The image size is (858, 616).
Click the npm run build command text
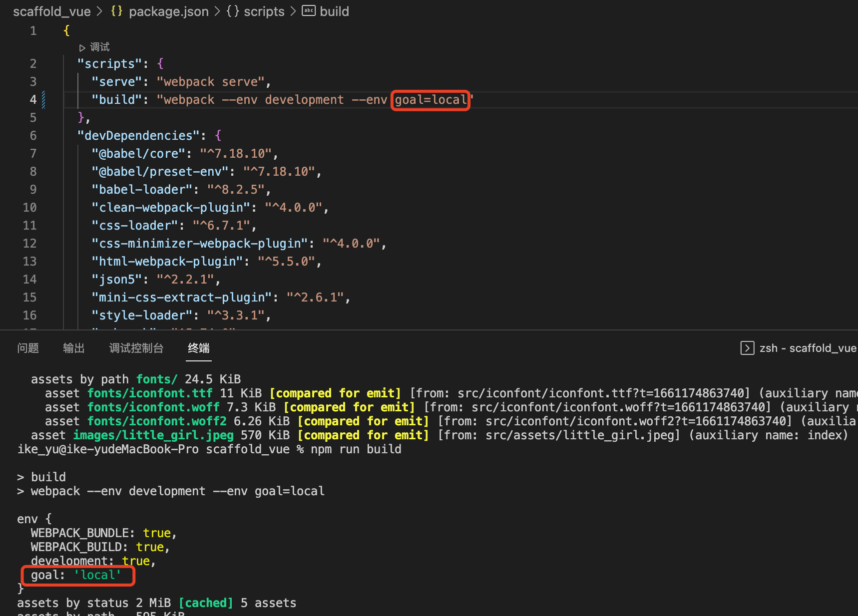coord(356,449)
